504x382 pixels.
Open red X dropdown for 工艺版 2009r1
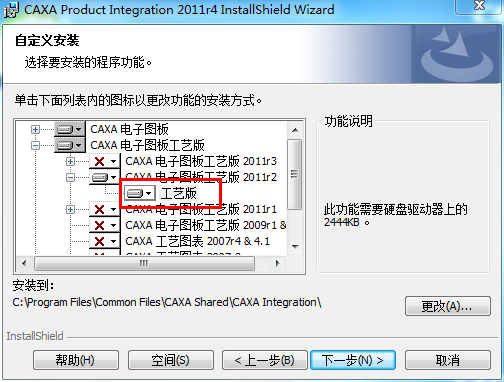coord(105,225)
